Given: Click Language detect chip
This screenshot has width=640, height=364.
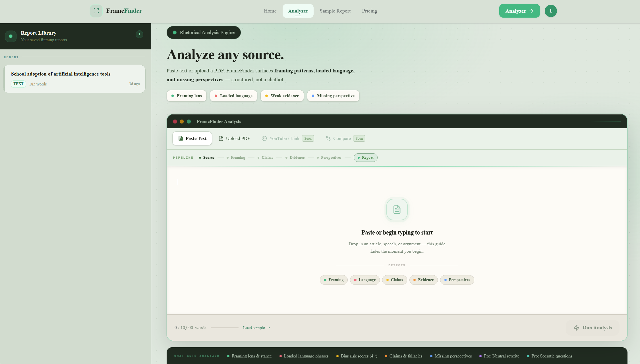Looking at the screenshot, I should click(365, 280).
